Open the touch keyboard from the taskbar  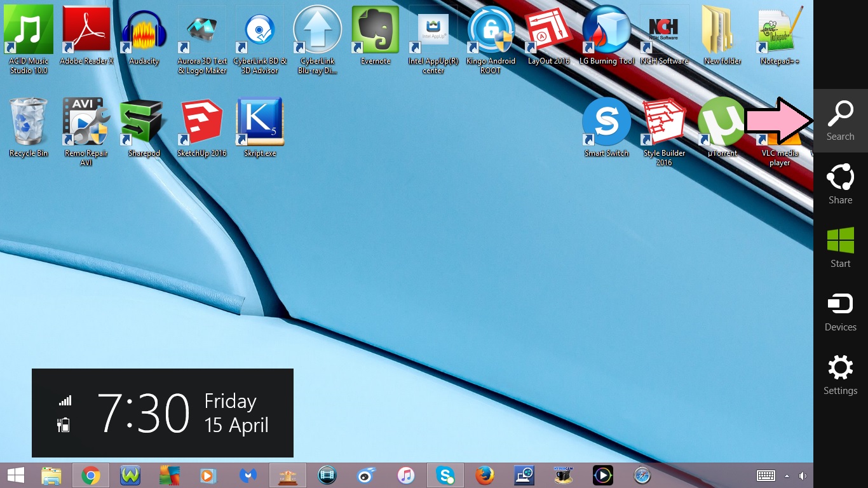[765, 476]
